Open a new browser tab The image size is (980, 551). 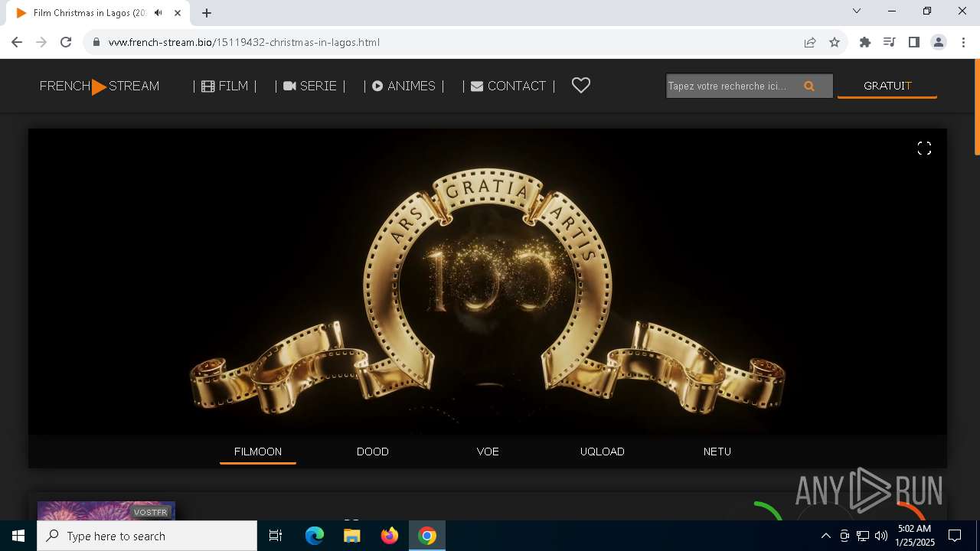(x=207, y=13)
